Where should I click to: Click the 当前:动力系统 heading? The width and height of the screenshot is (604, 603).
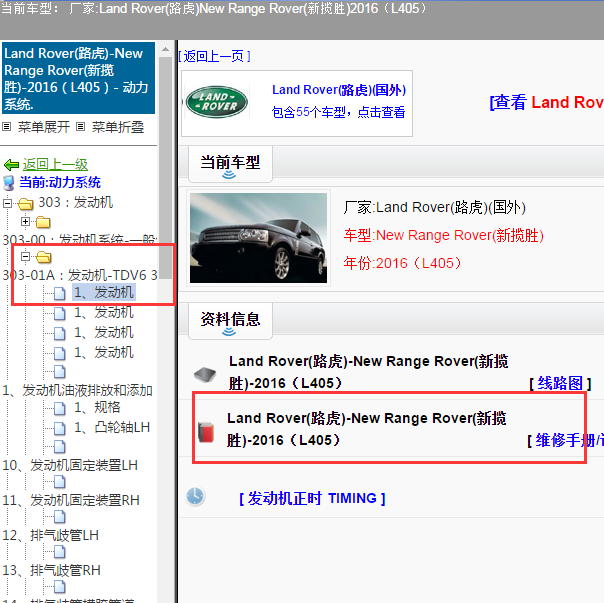[60, 182]
